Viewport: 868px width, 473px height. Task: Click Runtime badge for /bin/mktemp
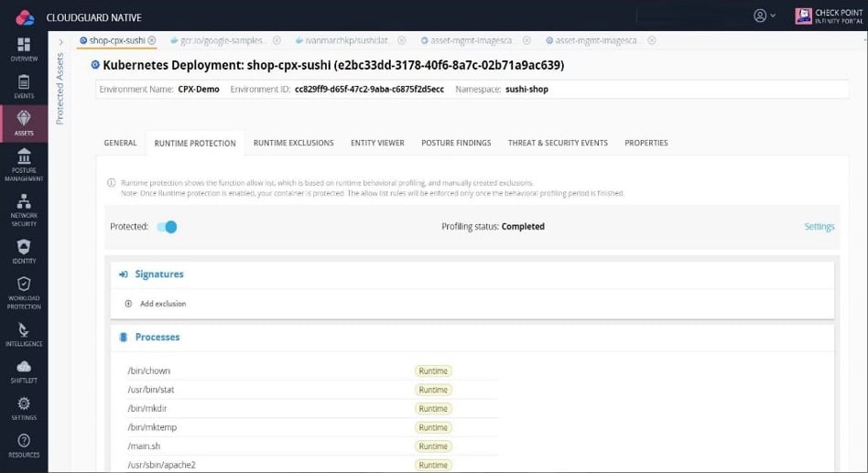(x=433, y=427)
